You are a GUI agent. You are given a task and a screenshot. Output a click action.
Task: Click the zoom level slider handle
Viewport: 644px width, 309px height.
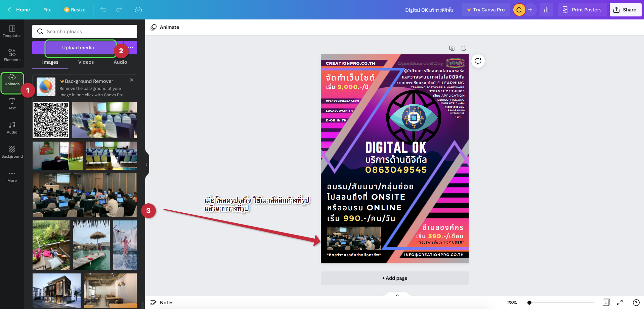529,303
